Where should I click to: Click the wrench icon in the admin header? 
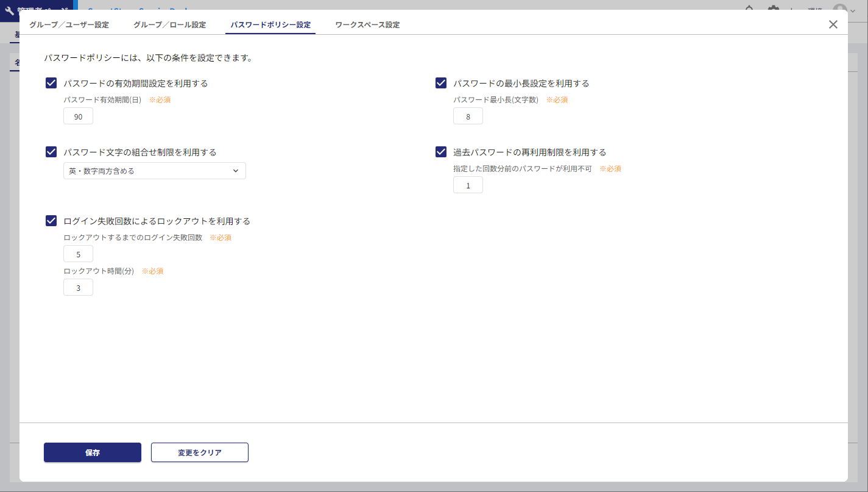pos(9,10)
